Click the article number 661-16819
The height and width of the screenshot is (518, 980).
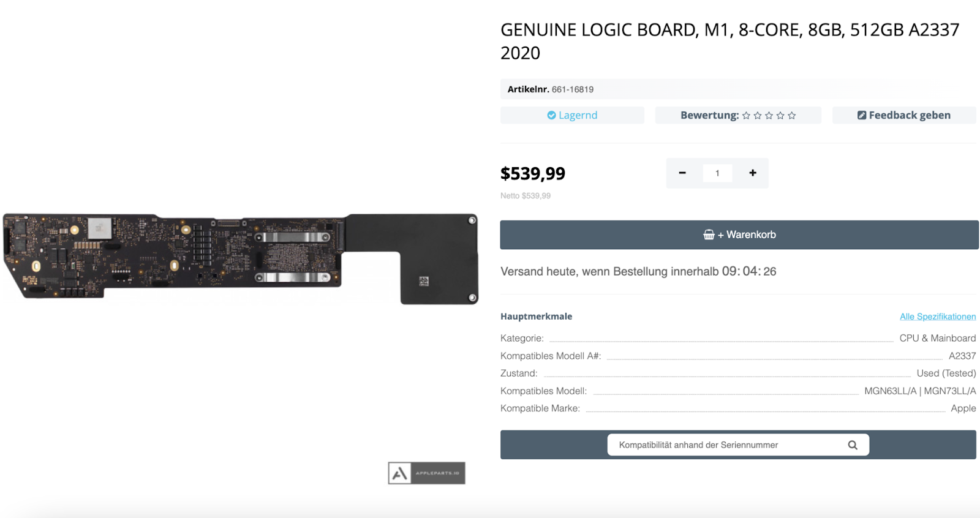(x=572, y=89)
